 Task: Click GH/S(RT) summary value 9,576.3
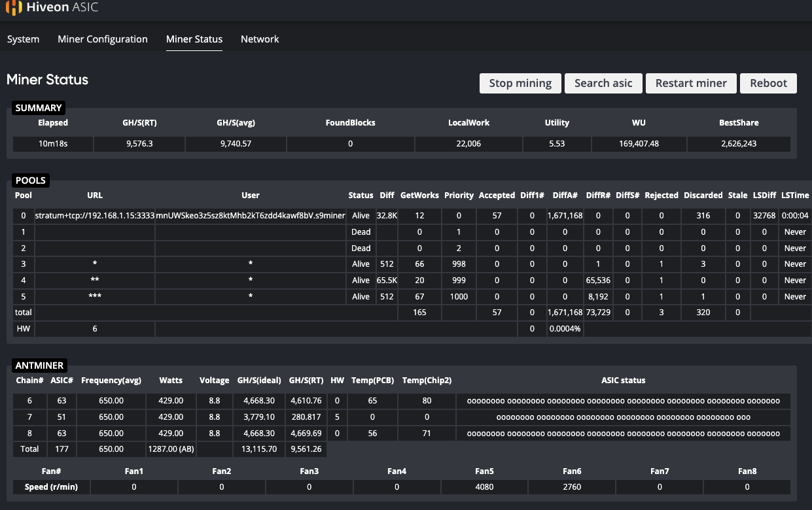pos(139,144)
